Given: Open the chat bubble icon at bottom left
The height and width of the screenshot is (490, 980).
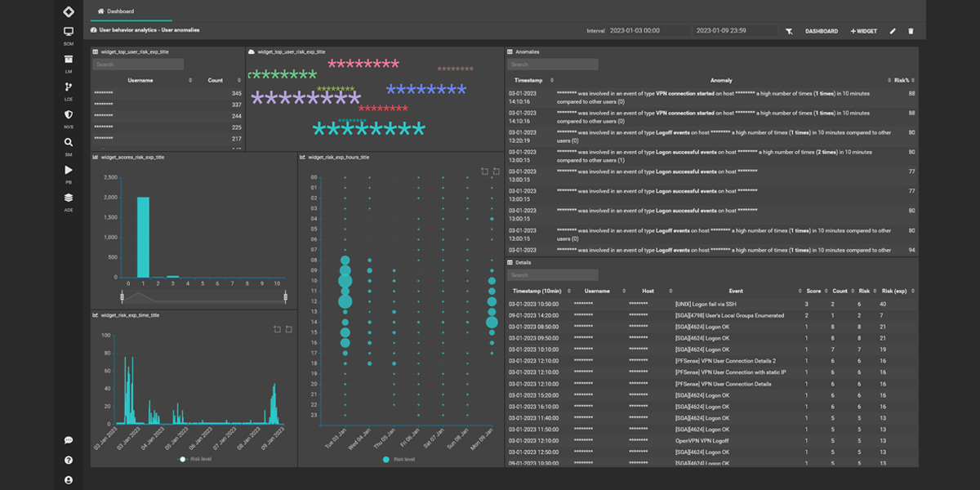Looking at the screenshot, I should (x=69, y=441).
